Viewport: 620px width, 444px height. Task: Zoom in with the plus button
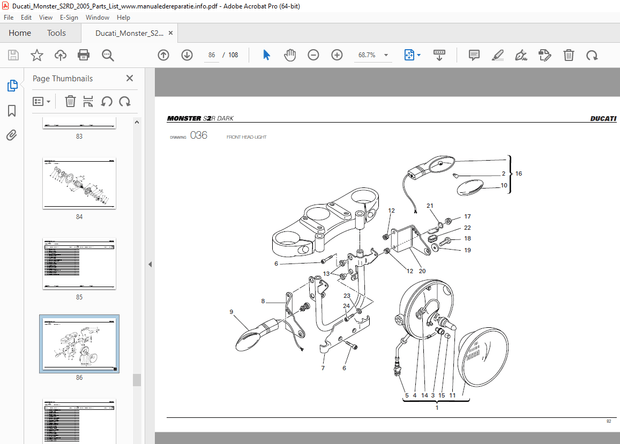[x=337, y=55]
